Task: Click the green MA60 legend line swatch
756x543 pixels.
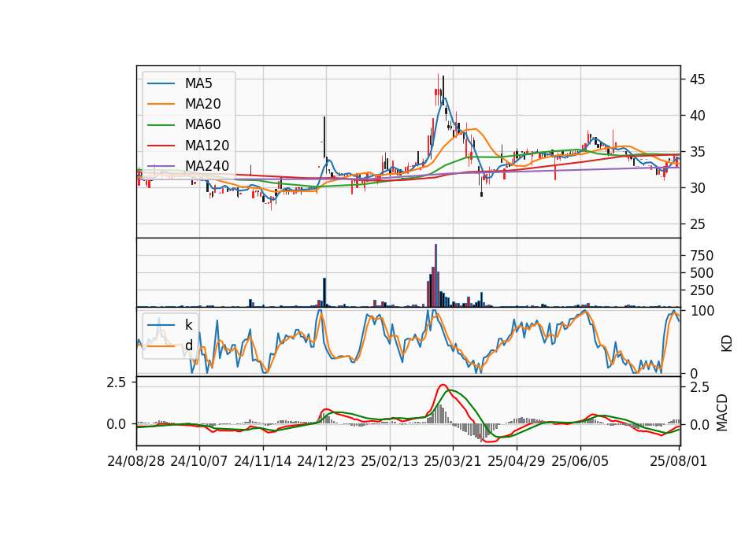Action: click(x=161, y=125)
